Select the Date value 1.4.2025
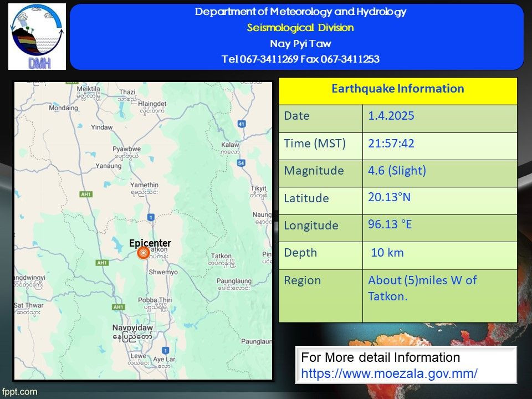Image resolution: width=532 pixels, height=399 pixels. (391, 116)
